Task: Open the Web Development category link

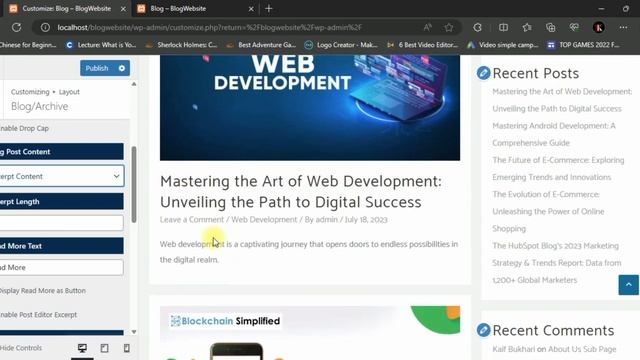Action: [264, 220]
